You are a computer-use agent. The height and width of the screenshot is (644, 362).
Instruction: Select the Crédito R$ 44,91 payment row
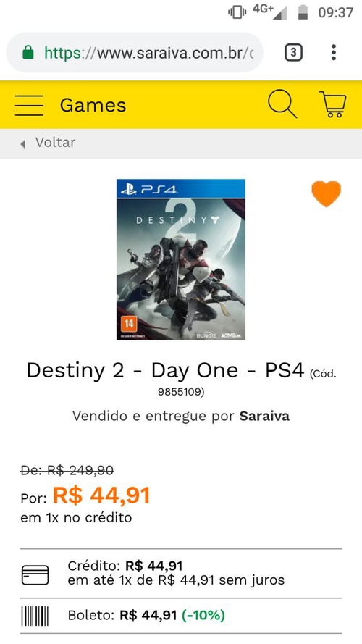(181, 573)
